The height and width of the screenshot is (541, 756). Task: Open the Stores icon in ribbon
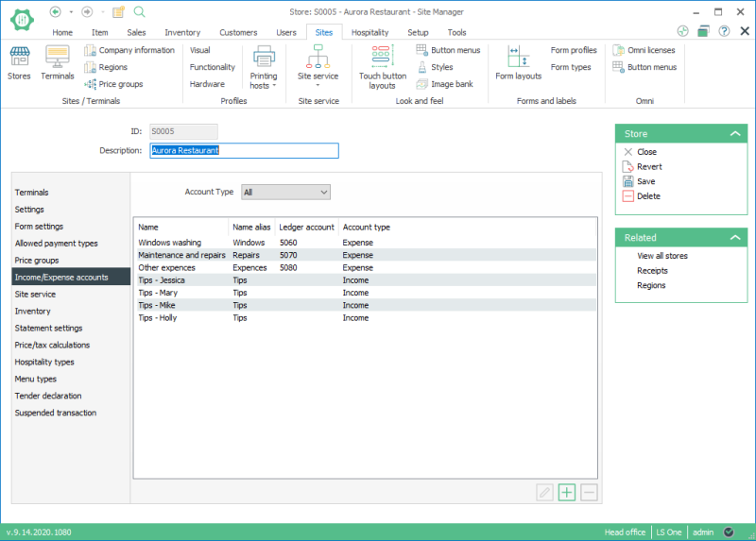(x=19, y=63)
